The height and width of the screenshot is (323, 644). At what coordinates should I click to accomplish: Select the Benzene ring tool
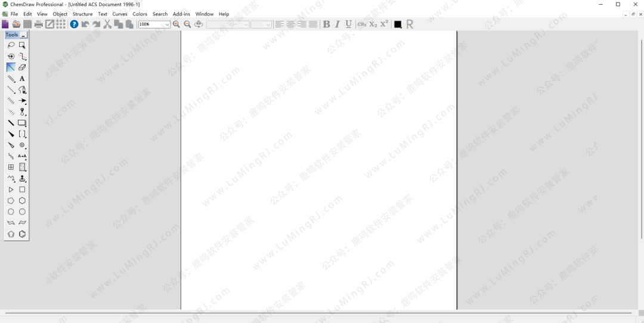point(22,234)
